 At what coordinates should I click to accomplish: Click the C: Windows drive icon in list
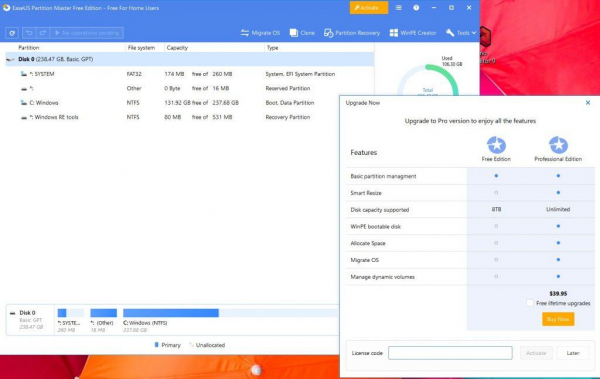pos(24,103)
